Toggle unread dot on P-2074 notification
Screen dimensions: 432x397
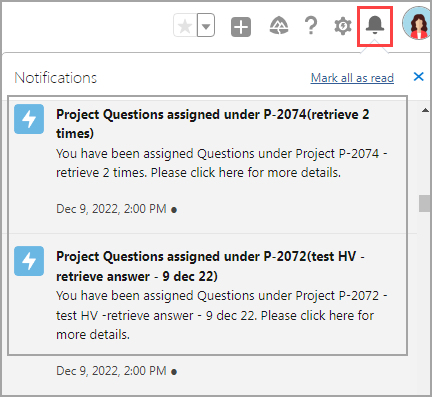click(174, 210)
